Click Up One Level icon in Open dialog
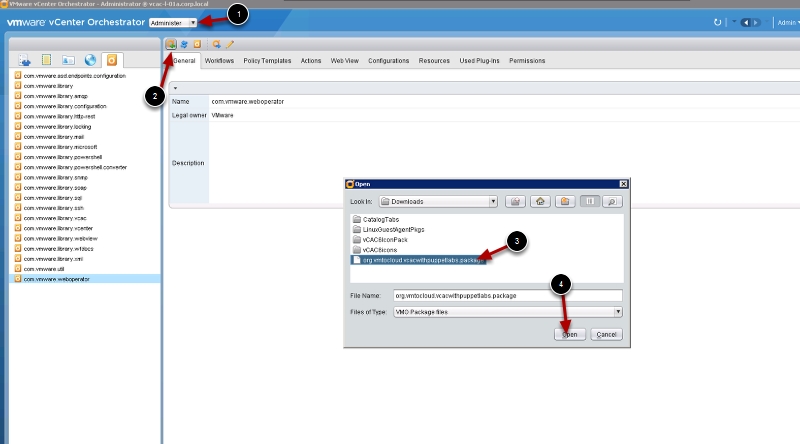 (x=515, y=202)
